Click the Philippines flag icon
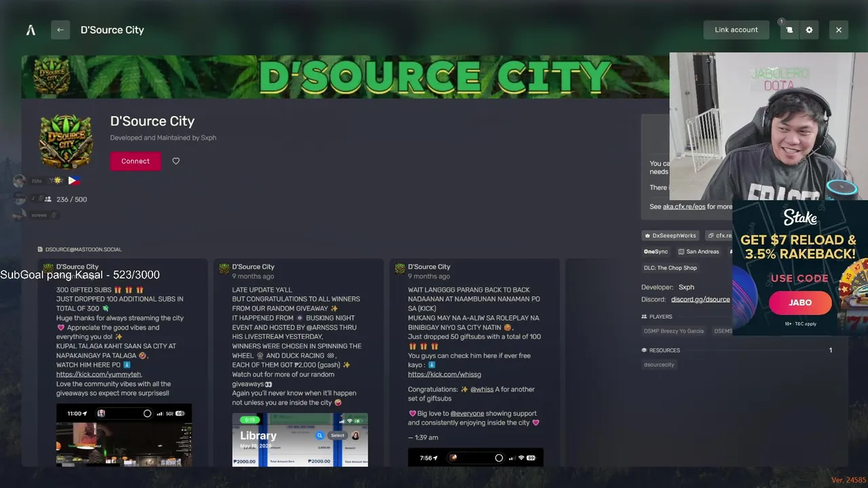Viewport: 868px width, 488px height. (74, 180)
